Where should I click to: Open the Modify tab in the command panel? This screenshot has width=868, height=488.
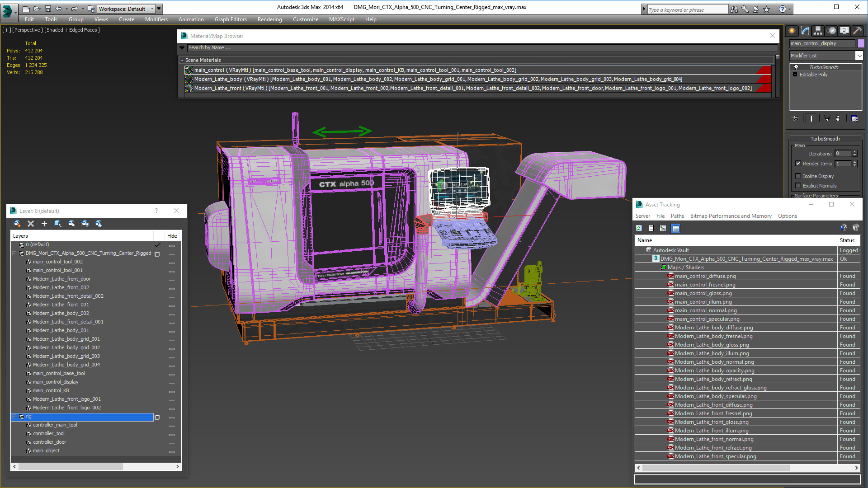(805, 31)
